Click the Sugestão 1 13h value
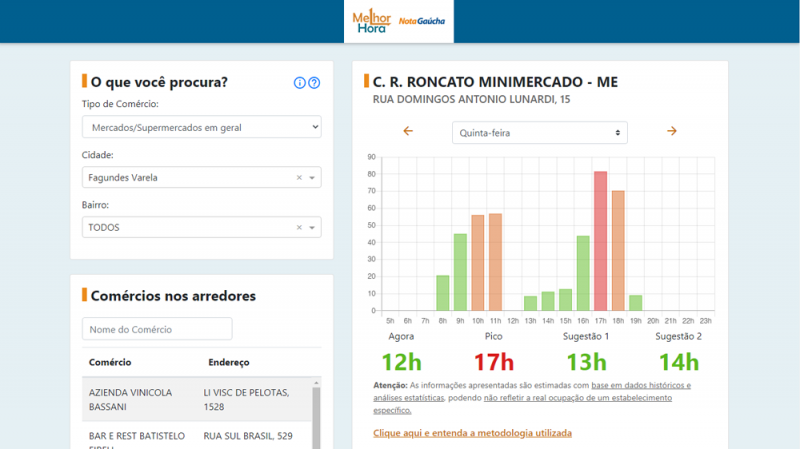 point(586,362)
